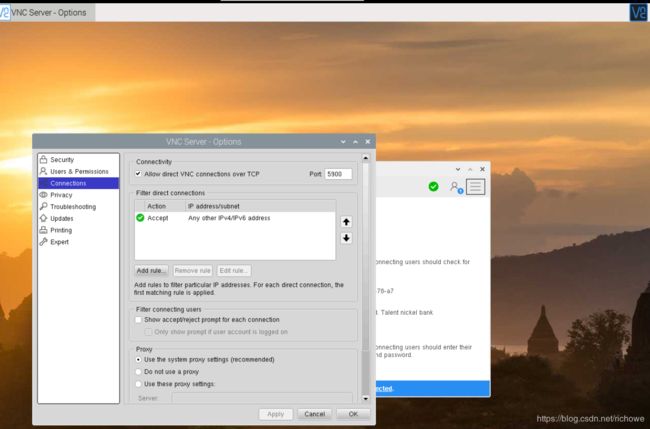Move rule down with the down arrow
The width and height of the screenshot is (650, 429).
click(x=346, y=238)
